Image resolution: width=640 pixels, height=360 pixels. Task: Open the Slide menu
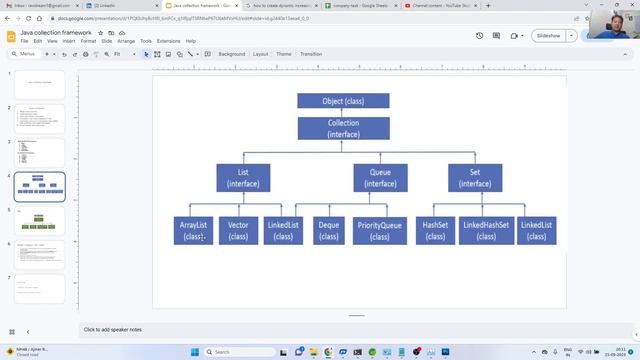(x=107, y=41)
